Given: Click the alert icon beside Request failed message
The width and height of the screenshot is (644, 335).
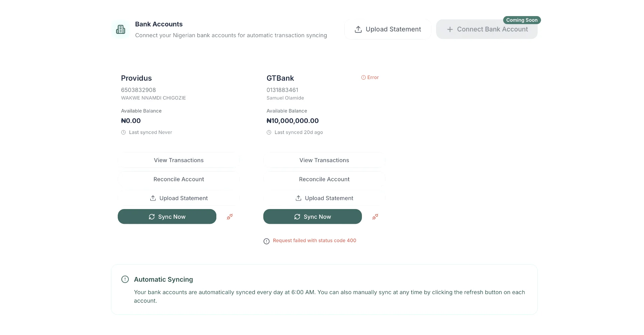Looking at the screenshot, I should [266, 241].
